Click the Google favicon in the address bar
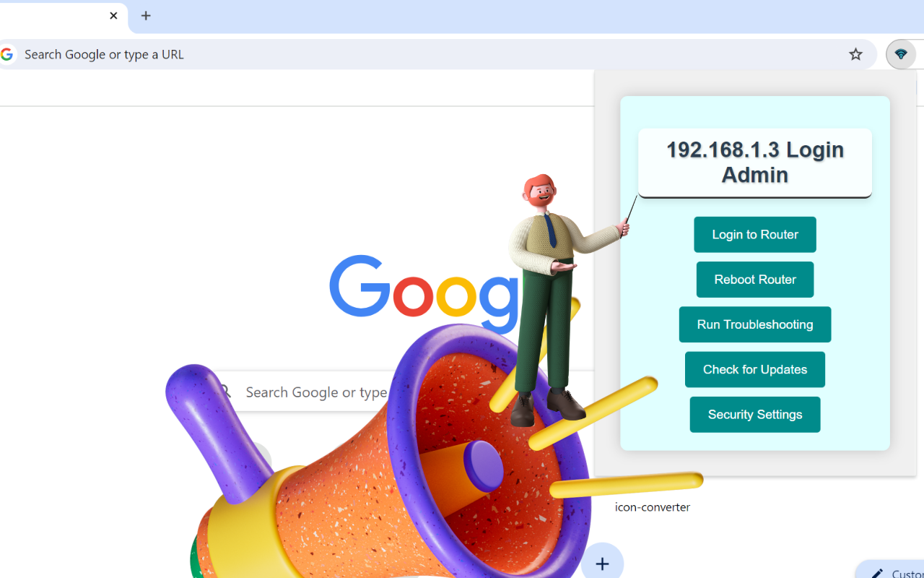The width and height of the screenshot is (924, 578). click(x=6, y=54)
